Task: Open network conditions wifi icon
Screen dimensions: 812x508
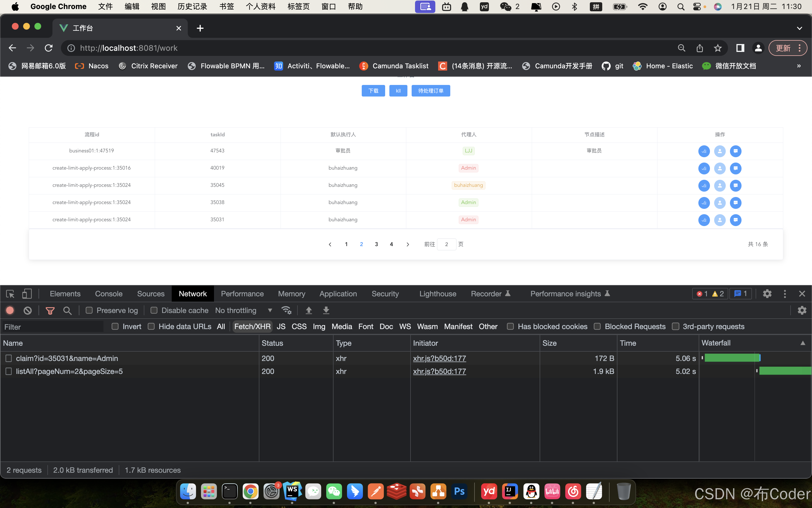Action: pos(286,310)
